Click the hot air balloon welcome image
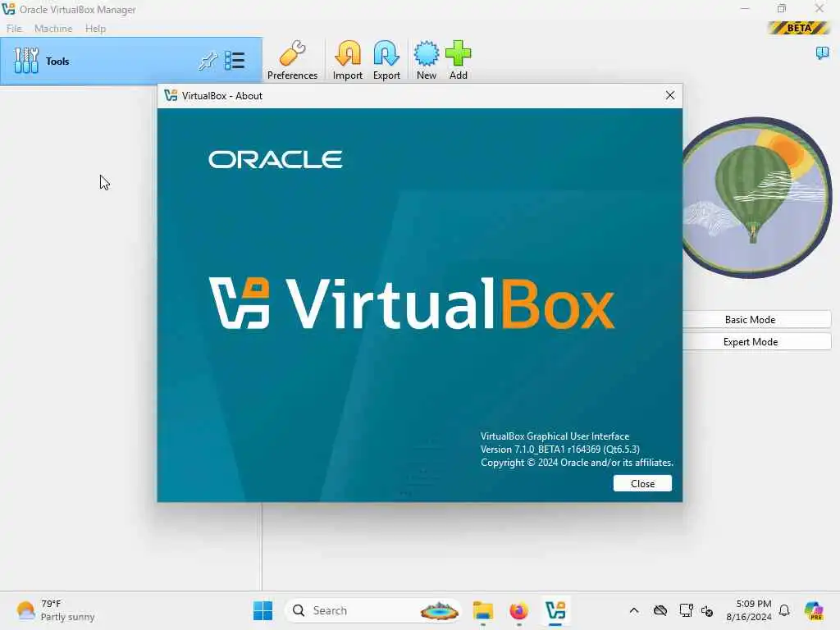Viewport: 840px width, 630px height. tap(756, 197)
